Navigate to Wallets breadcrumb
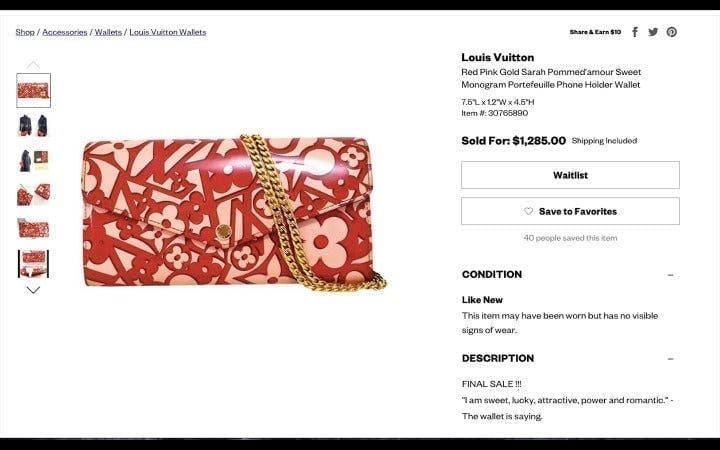720x450 pixels. click(x=108, y=32)
